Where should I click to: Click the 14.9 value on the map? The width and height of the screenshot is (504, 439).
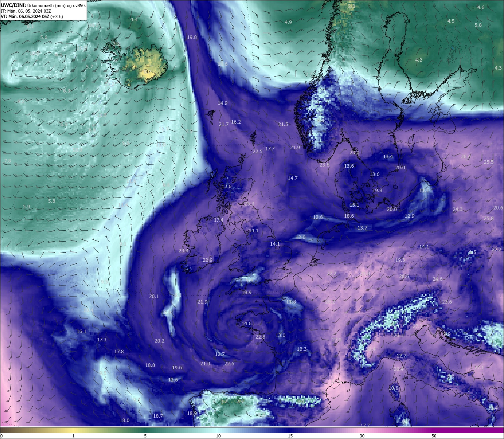tap(222, 103)
